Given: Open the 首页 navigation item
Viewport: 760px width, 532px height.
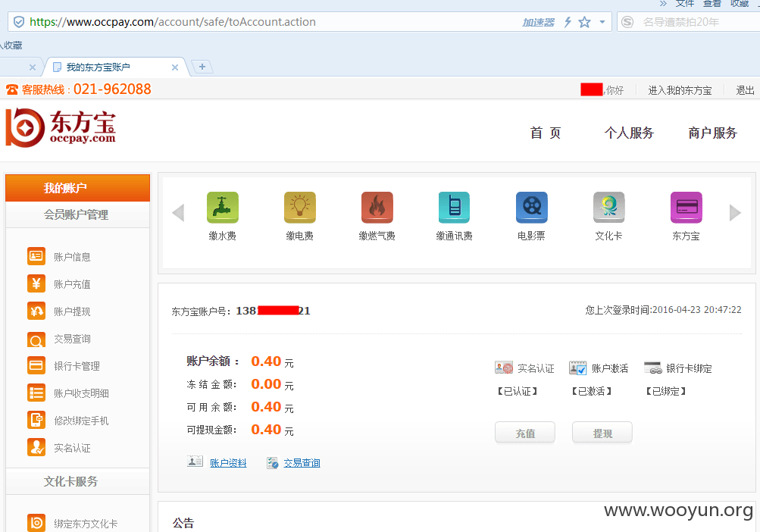Looking at the screenshot, I should 546,133.
